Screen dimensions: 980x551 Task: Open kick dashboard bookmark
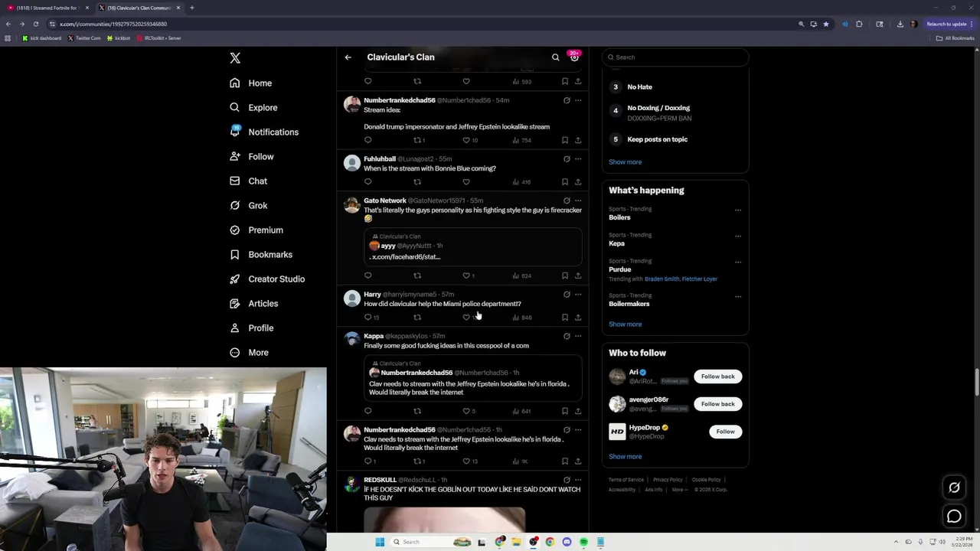pyautogui.click(x=41, y=38)
